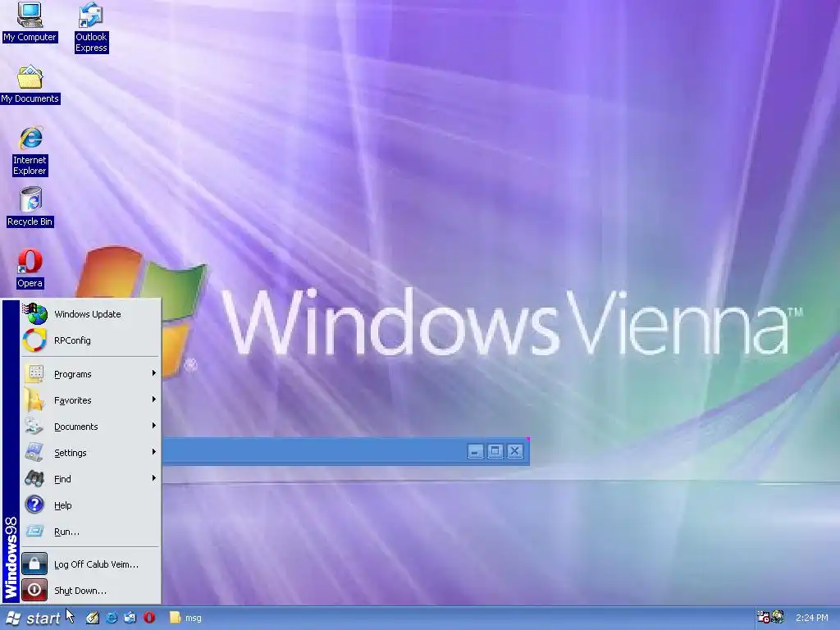Click Log Off Calub Veim...
The image size is (840, 630).
coord(91,564)
